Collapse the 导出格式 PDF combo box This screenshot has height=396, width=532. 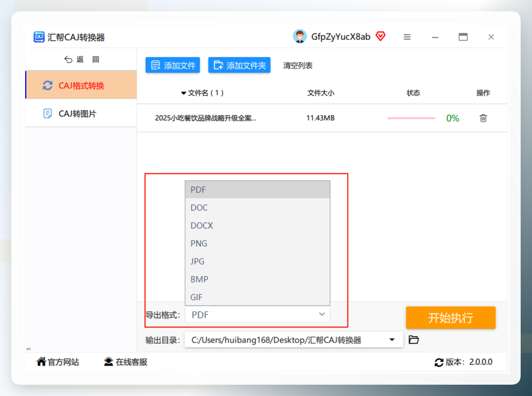pyautogui.click(x=257, y=315)
